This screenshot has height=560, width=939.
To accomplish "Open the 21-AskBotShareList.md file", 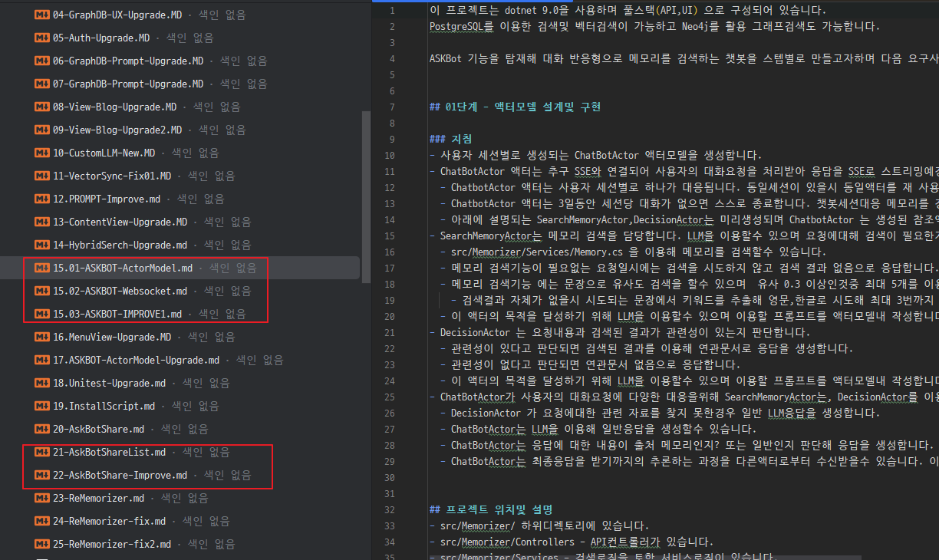I will (x=109, y=452).
